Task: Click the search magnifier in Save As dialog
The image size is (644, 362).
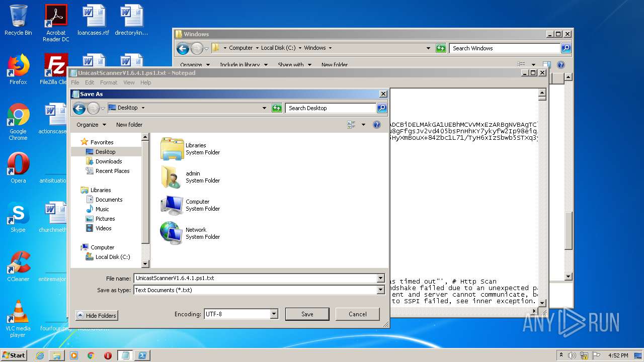Action: (382, 108)
